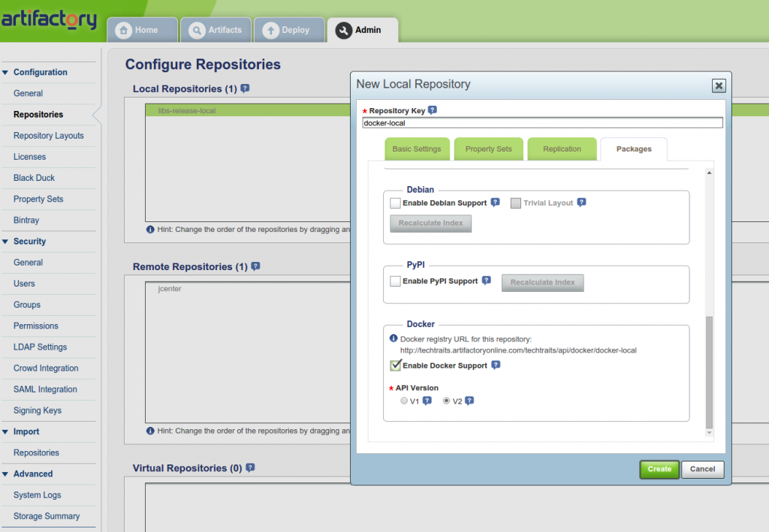Viewport: 769px width, 532px height.
Task: Click help icon next to V2 option
Action: 469,401
